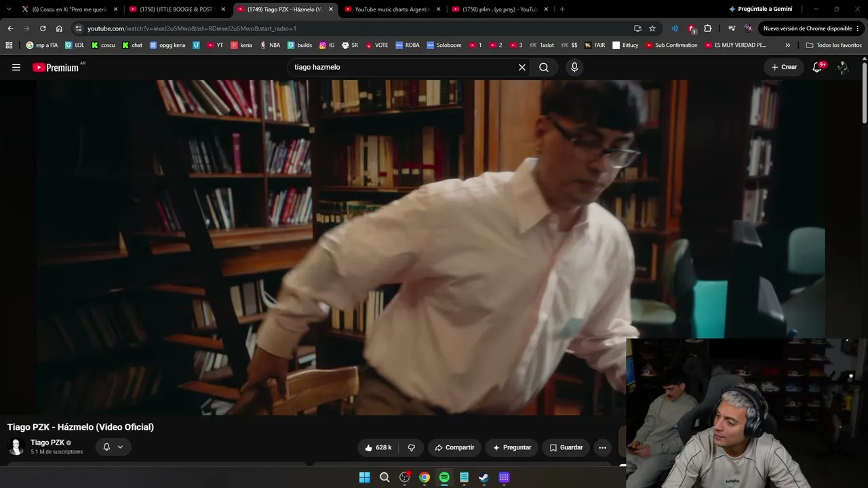868x488 pixels.
Task: Dislike the video with thumbs-down
Action: click(x=411, y=447)
